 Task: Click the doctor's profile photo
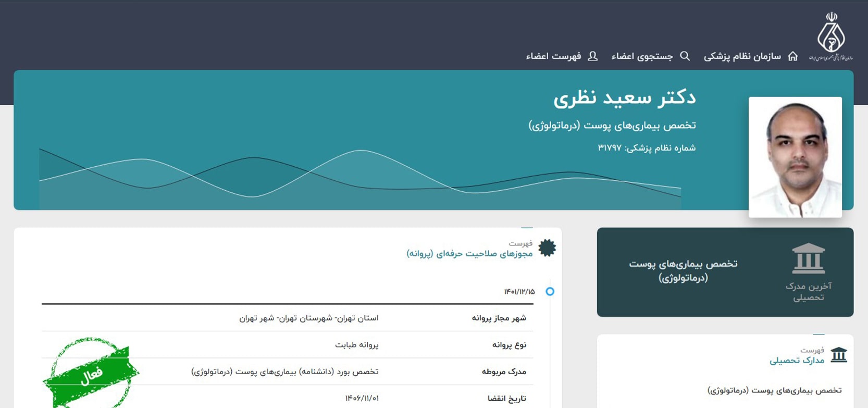pyautogui.click(x=795, y=157)
